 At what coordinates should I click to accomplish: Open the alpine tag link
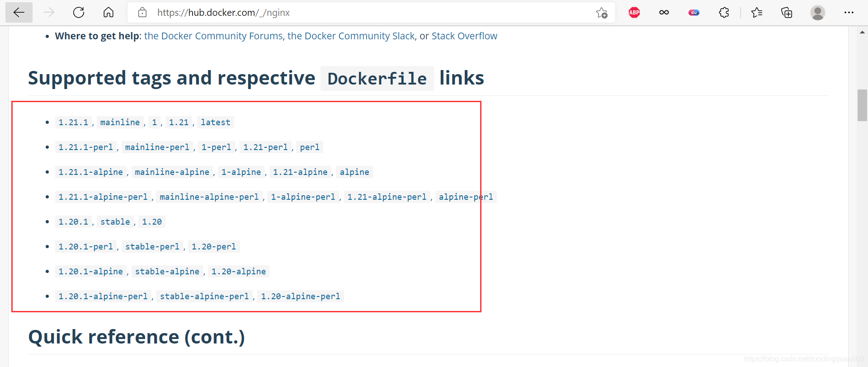point(354,172)
